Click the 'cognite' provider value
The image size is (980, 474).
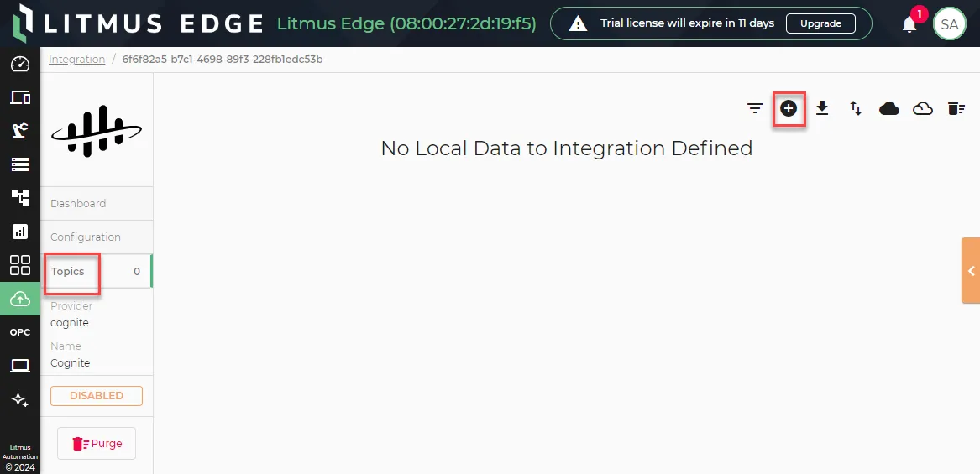click(x=70, y=323)
